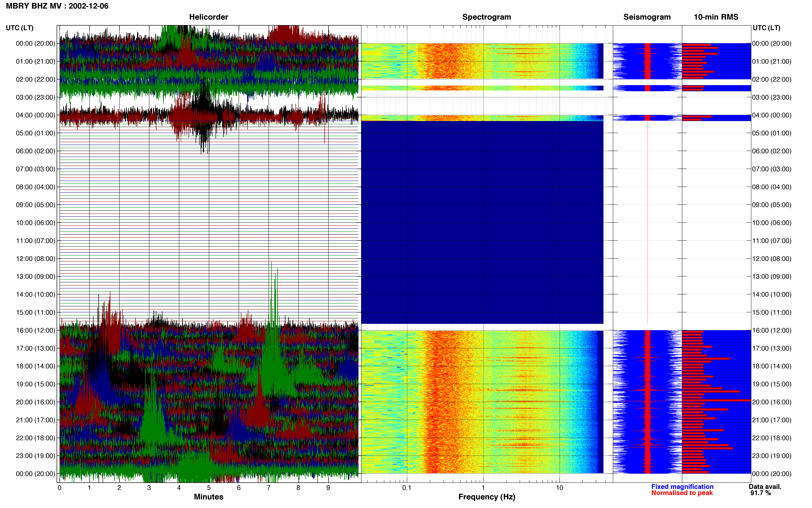The image size is (812, 508).
Task: Click the right '23:00 (19:00)' time label
Action: (x=772, y=456)
